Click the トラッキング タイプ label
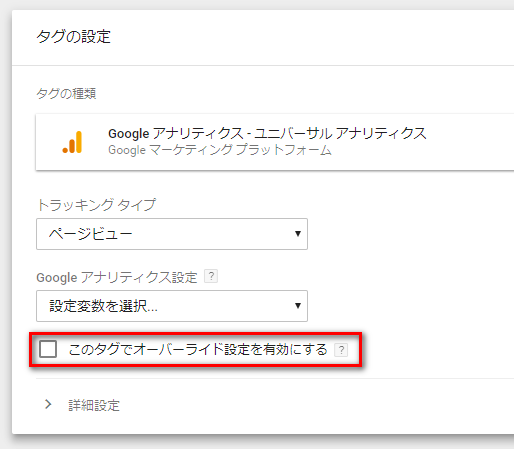Viewport: 514px width, 449px height. point(96,205)
